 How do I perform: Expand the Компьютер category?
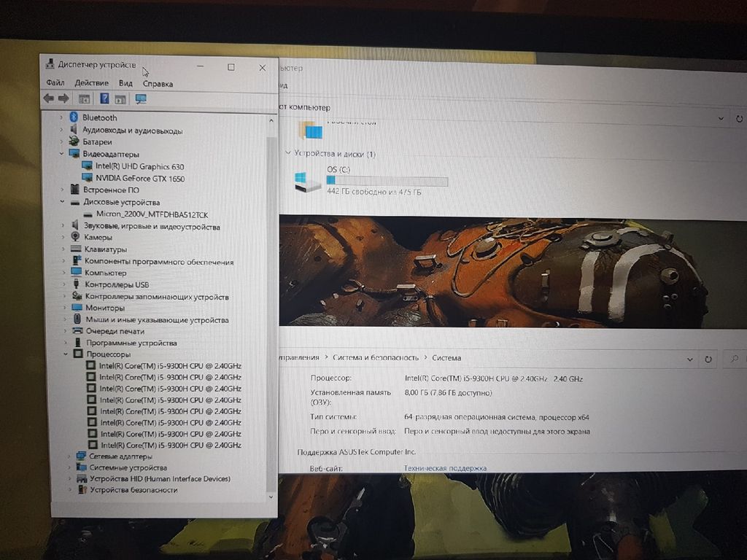(64, 273)
